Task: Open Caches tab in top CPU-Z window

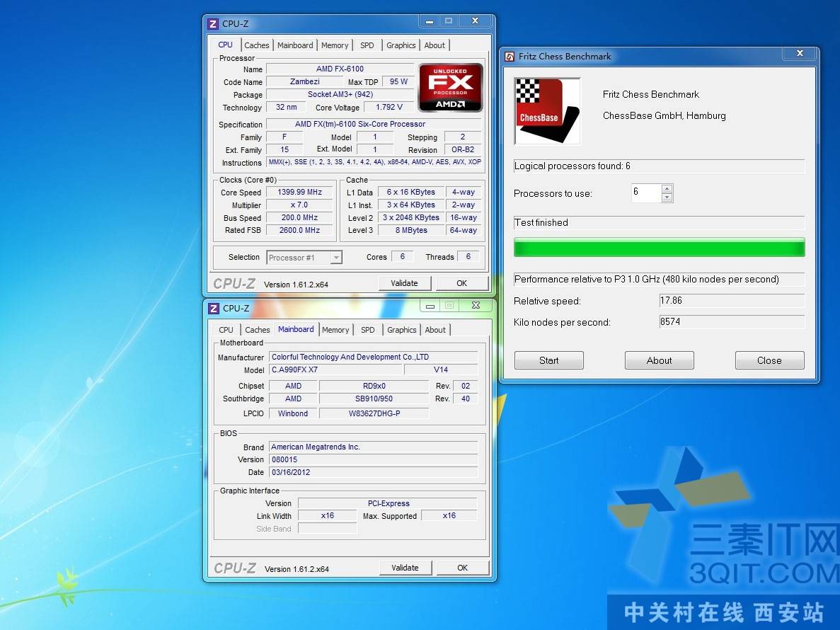Action: pos(257,45)
